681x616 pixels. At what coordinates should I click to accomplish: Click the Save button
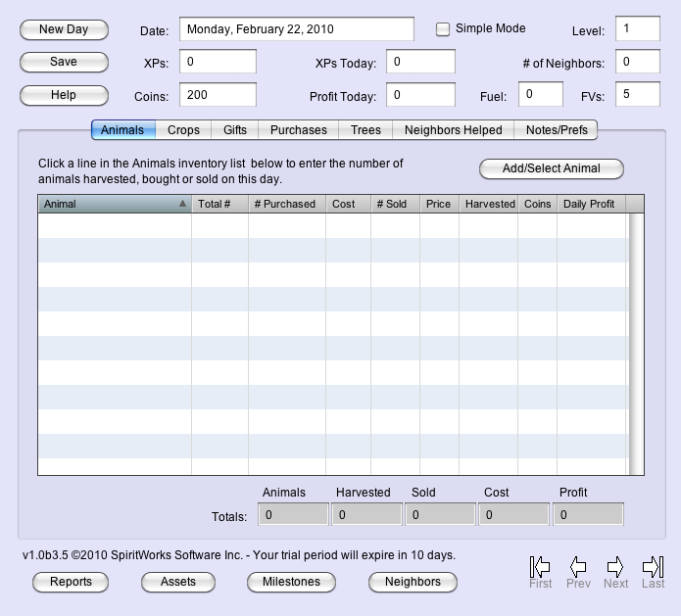[64, 62]
